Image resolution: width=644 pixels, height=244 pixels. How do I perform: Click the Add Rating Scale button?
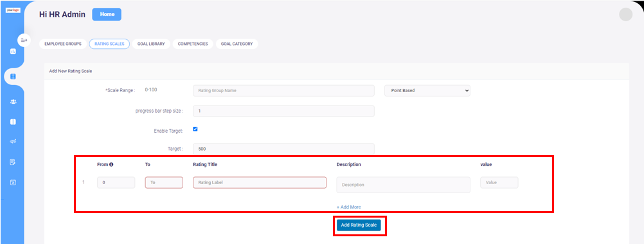[x=359, y=225]
